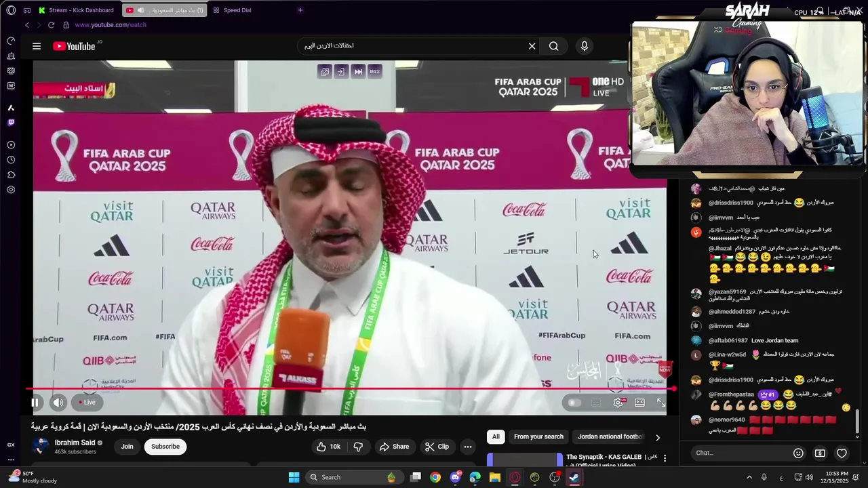
Task: Switch to Stream - Kick Dashboard tab
Action: (x=77, y=10)
